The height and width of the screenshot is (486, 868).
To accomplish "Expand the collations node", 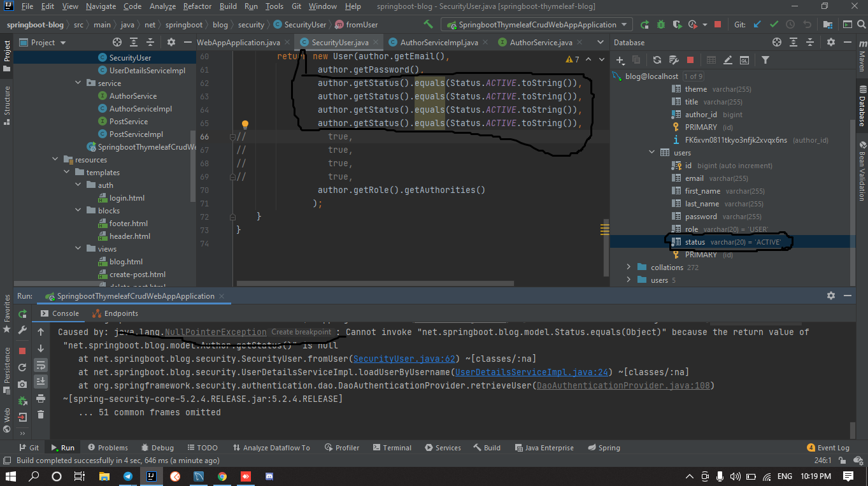I will 629,268.
